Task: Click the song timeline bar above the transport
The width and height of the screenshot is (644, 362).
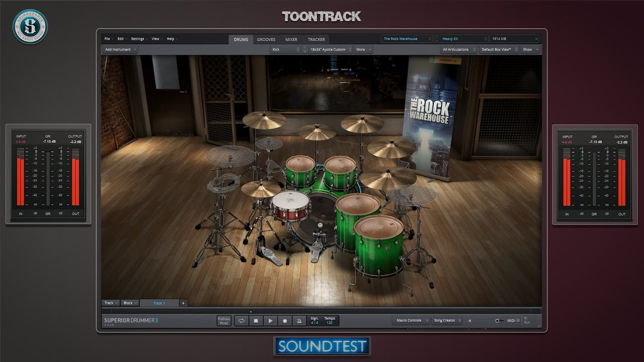Action: [321, 312]
